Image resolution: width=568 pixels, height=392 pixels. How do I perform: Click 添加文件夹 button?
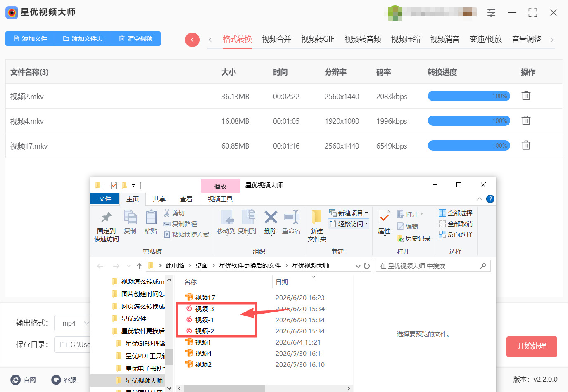click(83, 38)
